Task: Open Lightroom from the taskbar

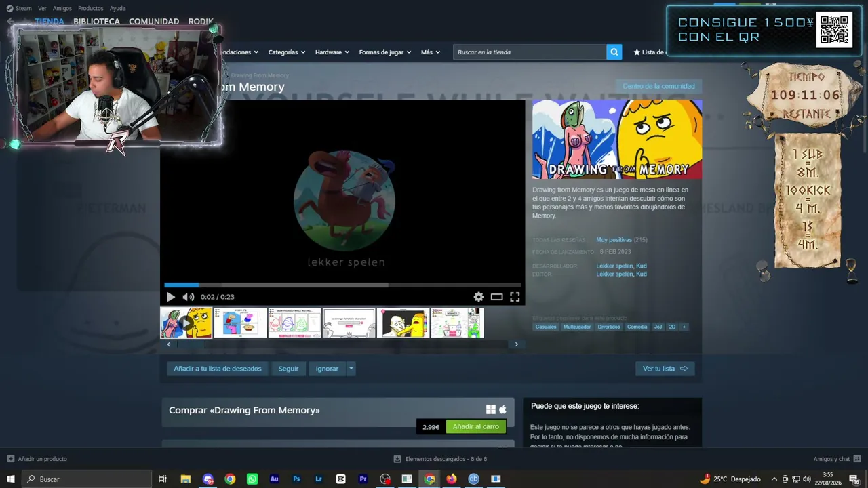Action: point(319,479)
